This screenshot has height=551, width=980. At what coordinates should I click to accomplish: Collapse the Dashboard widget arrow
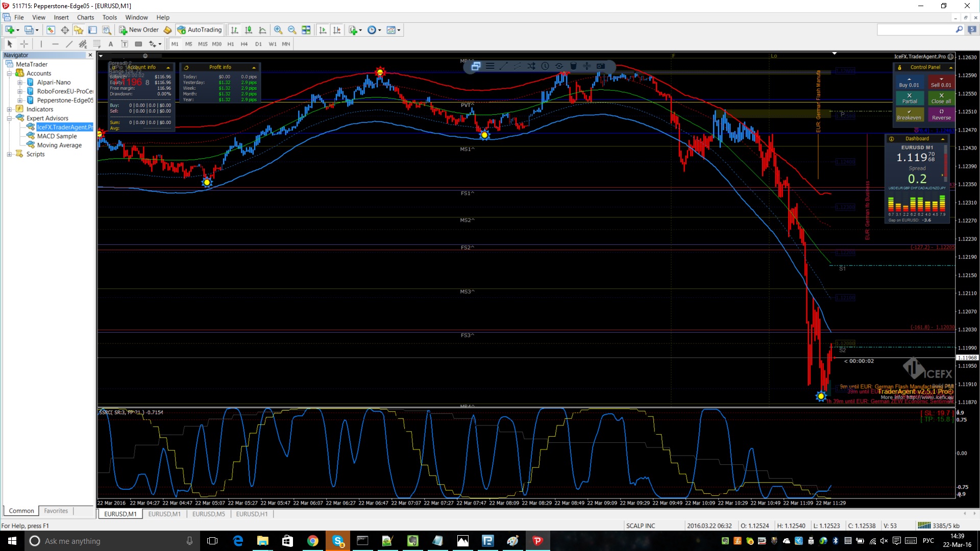point(943,139)
